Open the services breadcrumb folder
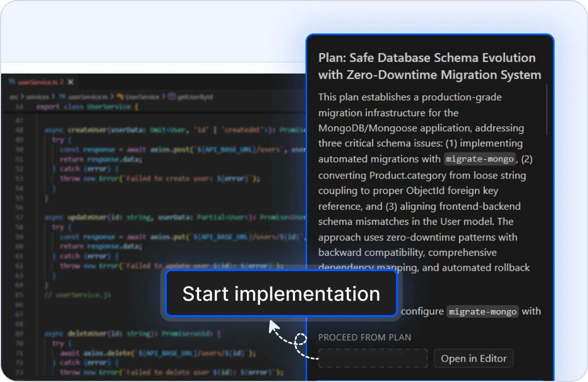Screen dimensions: 588x382 pyautogui.click(x=37, y=97)
